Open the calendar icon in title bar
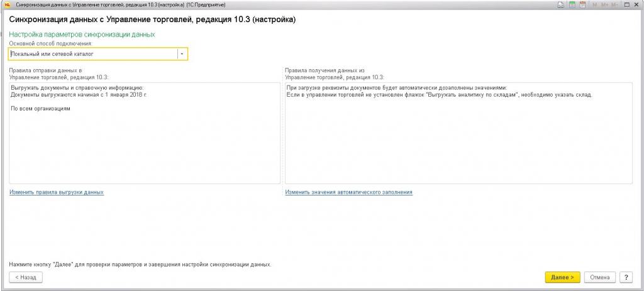This screenshot has width=644, height=291. click(x=582, y=5)
